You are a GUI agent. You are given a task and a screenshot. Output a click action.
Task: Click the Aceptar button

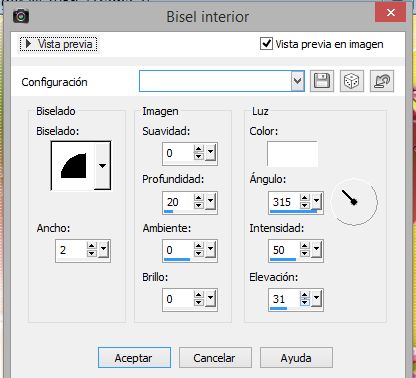coord(134,358)
